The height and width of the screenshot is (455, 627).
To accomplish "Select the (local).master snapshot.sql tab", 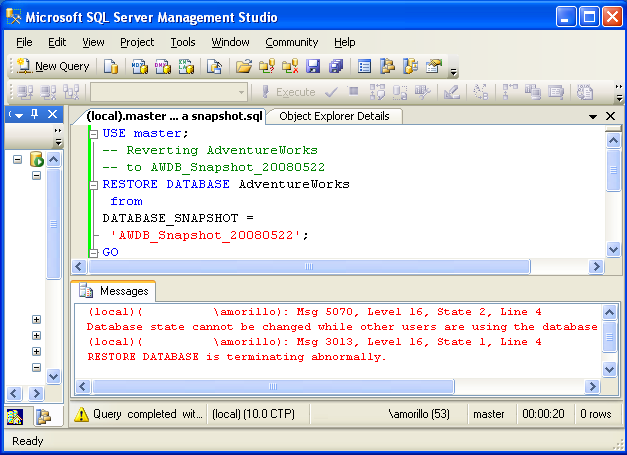I will [x=174, y=116].
